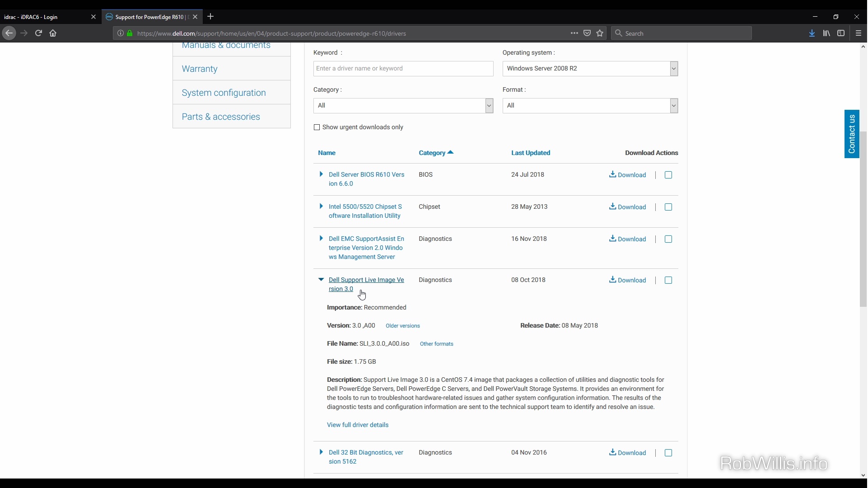The image size is (868, 488).
Task: Go back to the previous page
Action: pos(9,33)
